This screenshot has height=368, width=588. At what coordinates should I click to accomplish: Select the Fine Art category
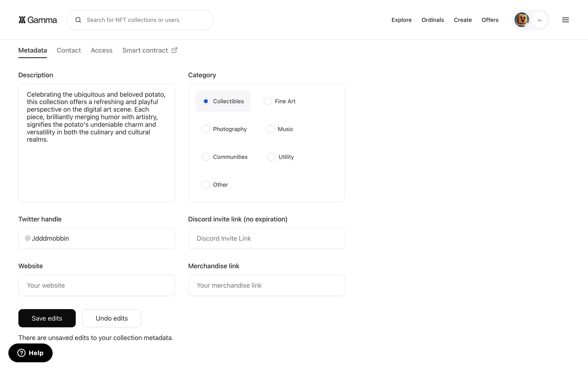click(268, 101)
